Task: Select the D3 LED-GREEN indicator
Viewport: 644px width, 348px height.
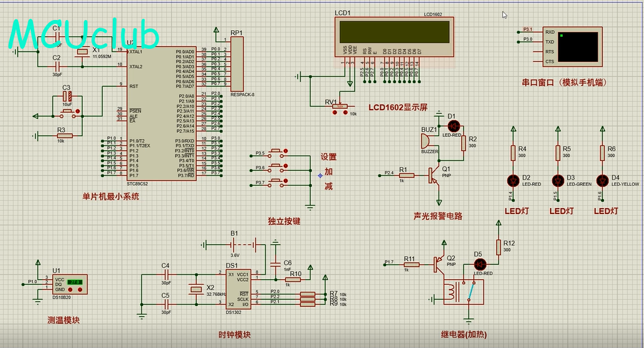Action: (x=558, y=180)
